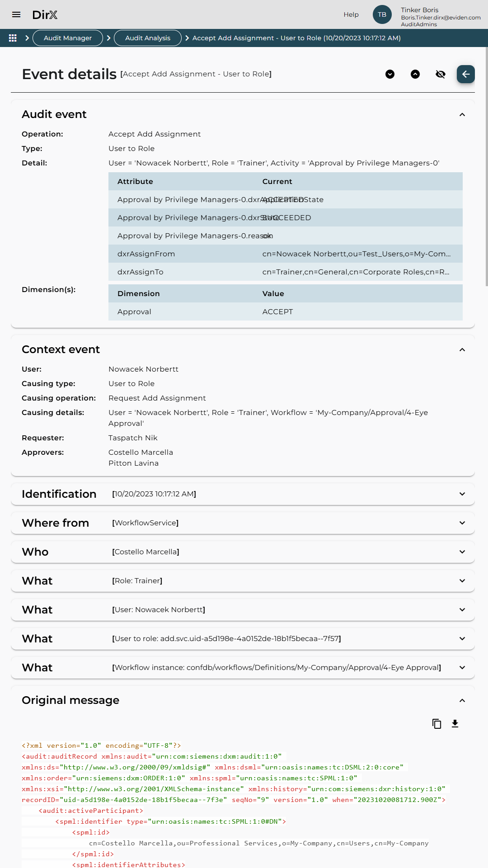488x868 pixels.
Task: Collapse the Audit event section
Action: (x=462, y=115)
